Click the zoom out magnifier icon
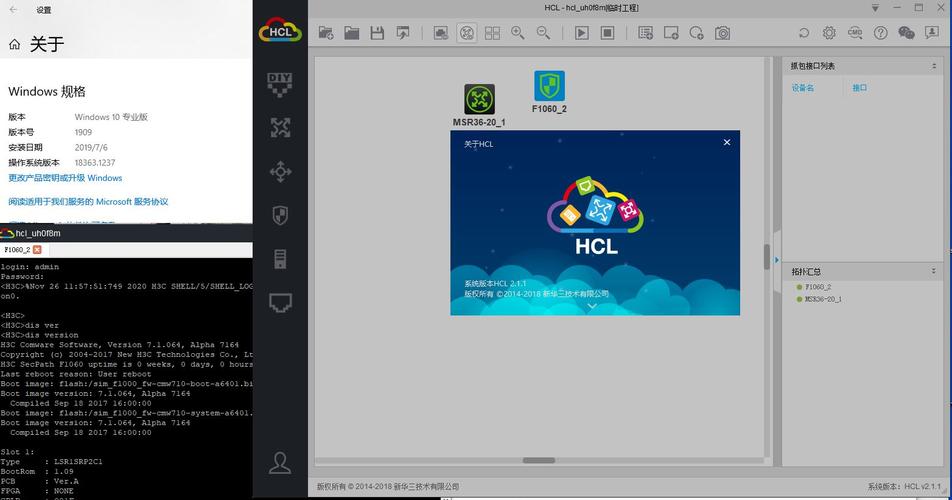 [543, 33]
